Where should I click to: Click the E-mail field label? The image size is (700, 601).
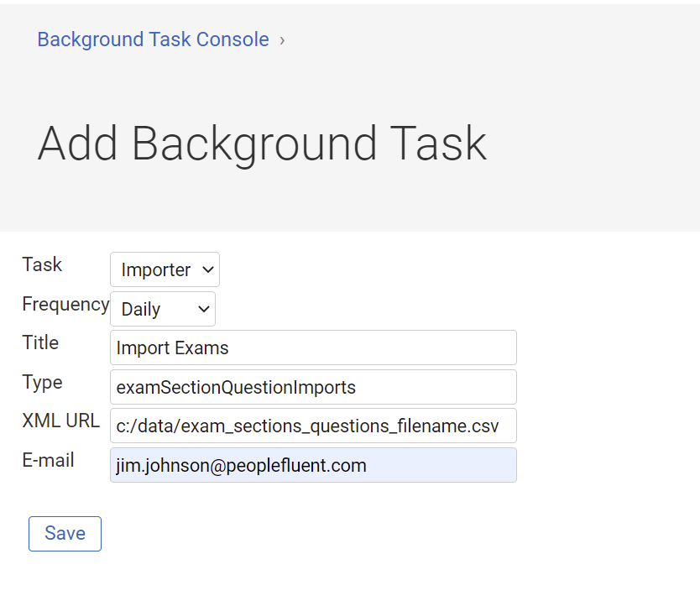[x=48, y=460]
